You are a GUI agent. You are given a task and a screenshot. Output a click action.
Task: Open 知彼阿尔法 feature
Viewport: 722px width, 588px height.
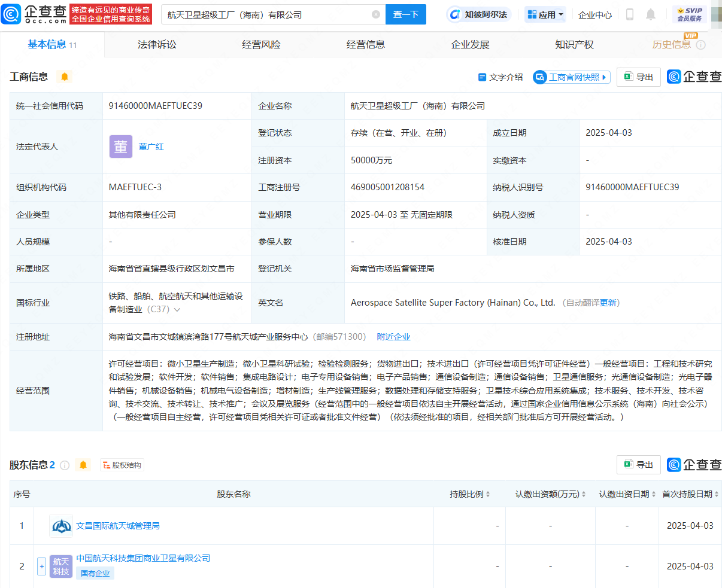[x=478, y=14]
